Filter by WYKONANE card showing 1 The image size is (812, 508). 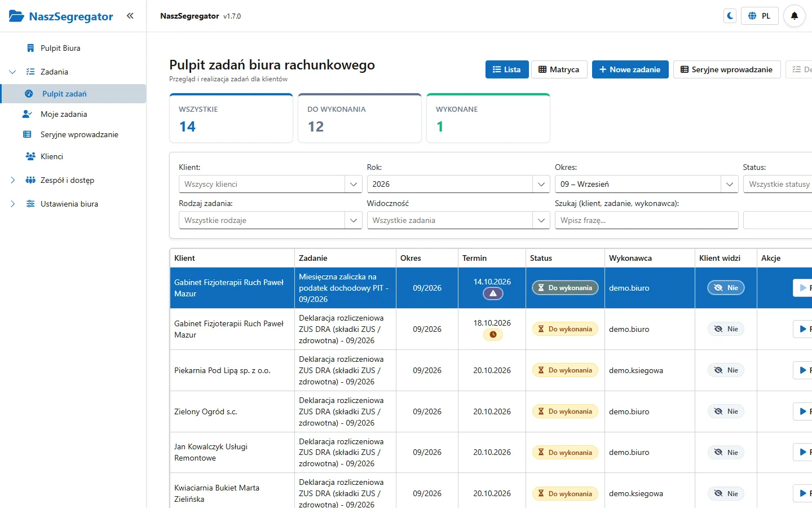tap(488, 118)
